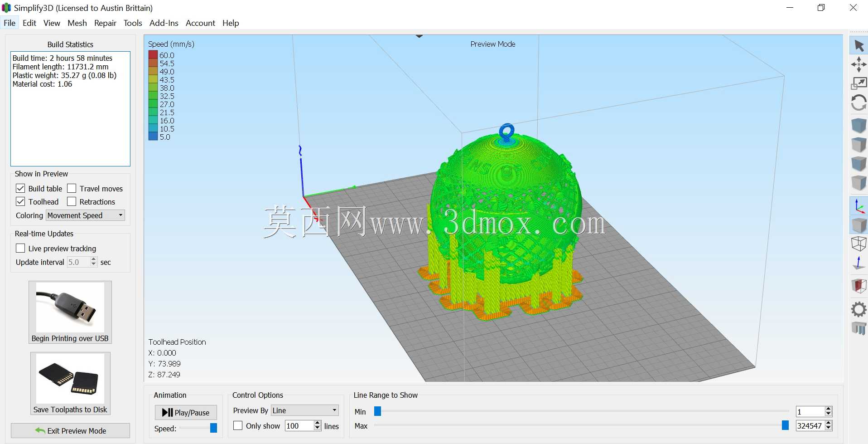
Task: Click the Min line range slider handle
Action: click(x=377, y=411)
